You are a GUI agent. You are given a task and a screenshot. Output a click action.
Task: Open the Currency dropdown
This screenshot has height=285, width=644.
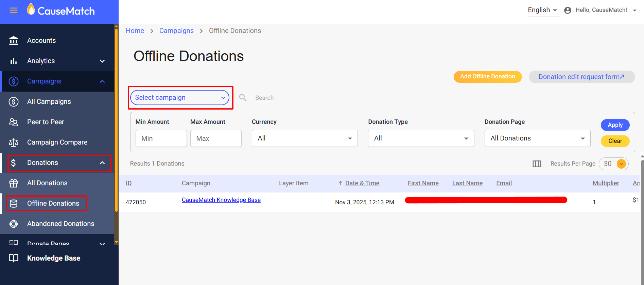click(305, 138)
